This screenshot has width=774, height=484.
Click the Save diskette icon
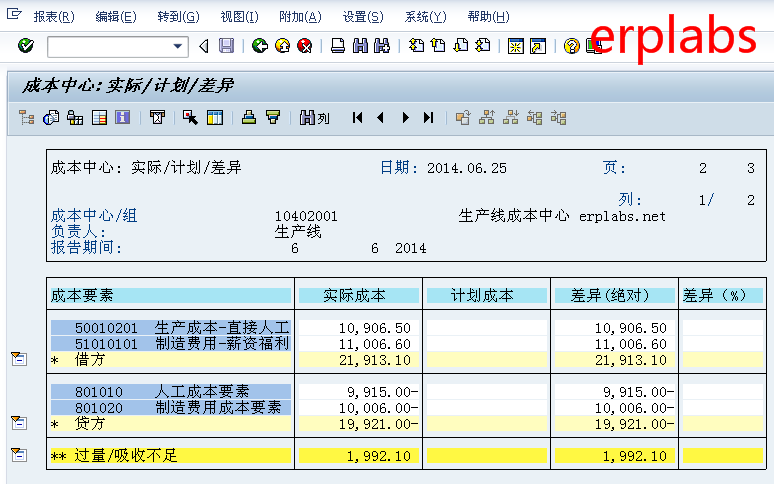(227, 46)
